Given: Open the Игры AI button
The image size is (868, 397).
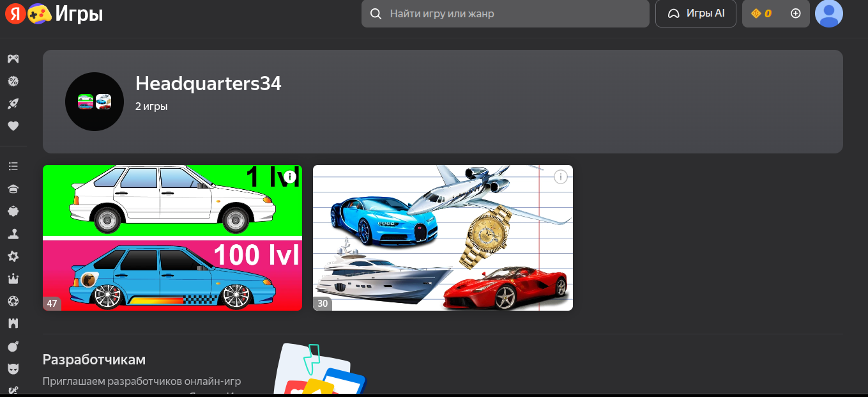Looking at the screenshot, I should [696, 13].
